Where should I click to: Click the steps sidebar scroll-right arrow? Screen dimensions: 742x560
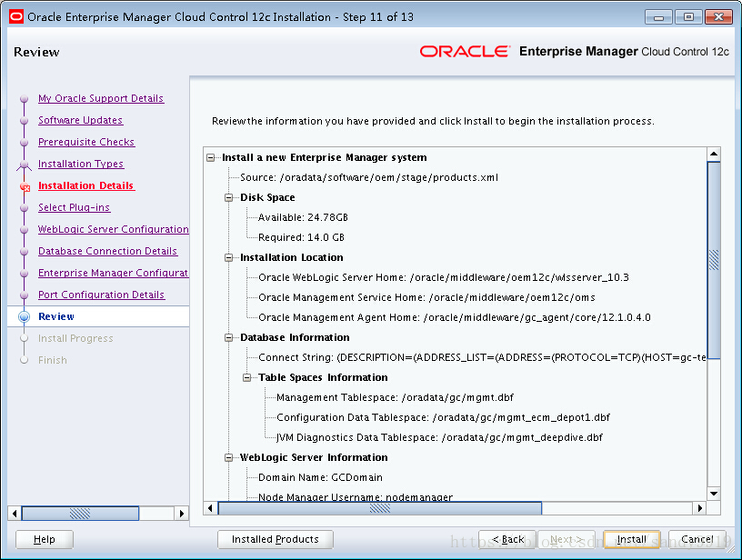(182, 513)
